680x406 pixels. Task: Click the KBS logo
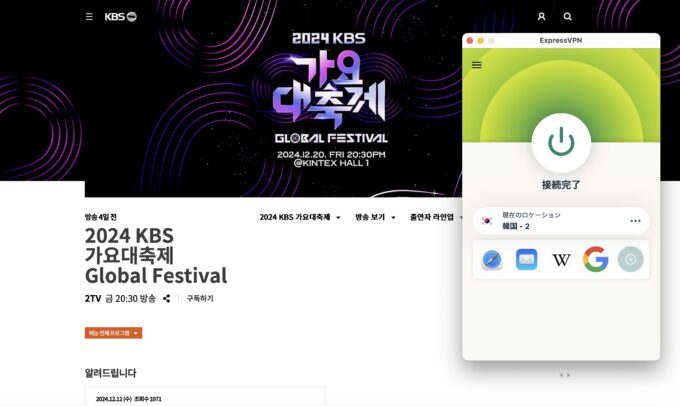120,16
